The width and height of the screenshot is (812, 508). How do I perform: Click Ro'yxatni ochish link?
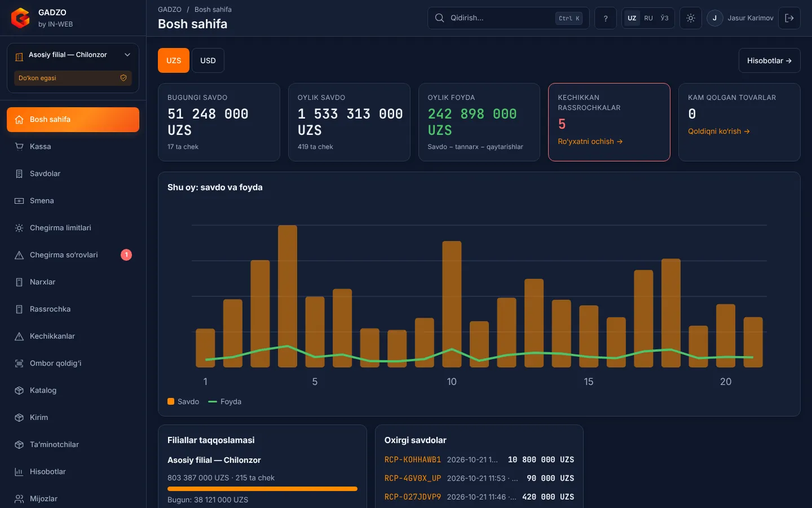tap(590, 142)
